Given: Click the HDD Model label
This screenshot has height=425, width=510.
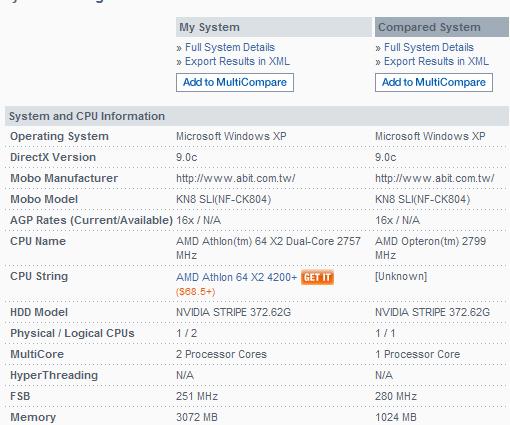Looking at the screenshot, I should point(39,312).
